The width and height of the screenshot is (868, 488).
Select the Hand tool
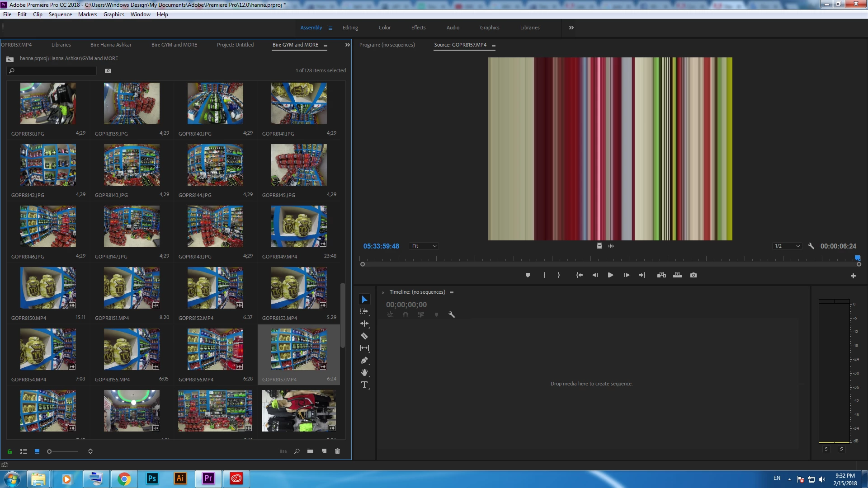point(364,373)
